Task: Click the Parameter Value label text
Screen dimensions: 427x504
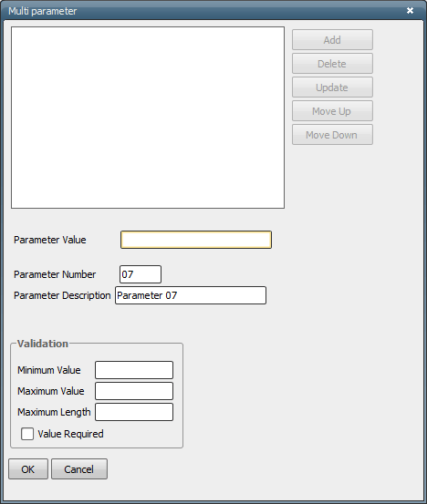Action: point(50,240)
